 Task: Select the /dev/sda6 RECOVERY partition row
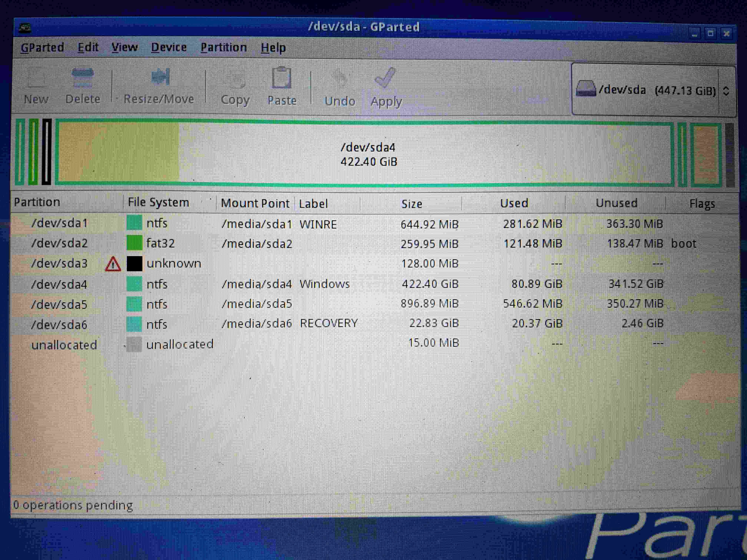(236, 324)
